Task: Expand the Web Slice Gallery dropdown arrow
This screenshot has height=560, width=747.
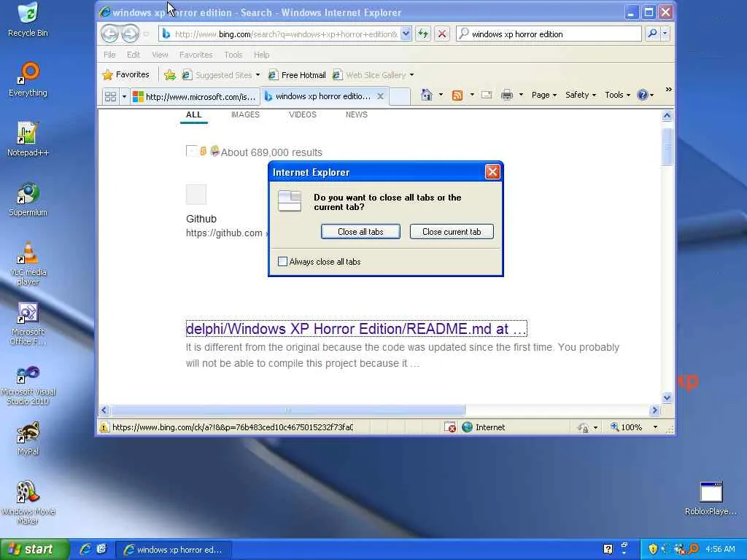Action: coord(411,75)
